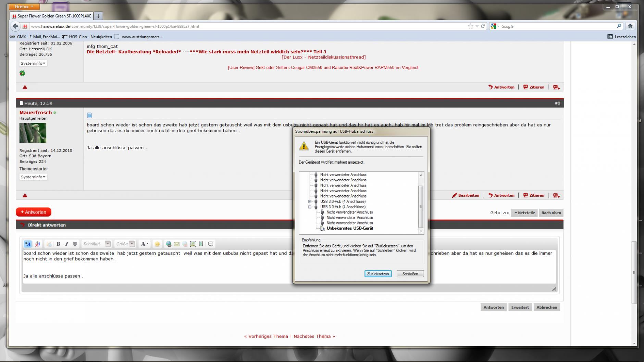Open Nächstes Thema link

pos(314,336)
